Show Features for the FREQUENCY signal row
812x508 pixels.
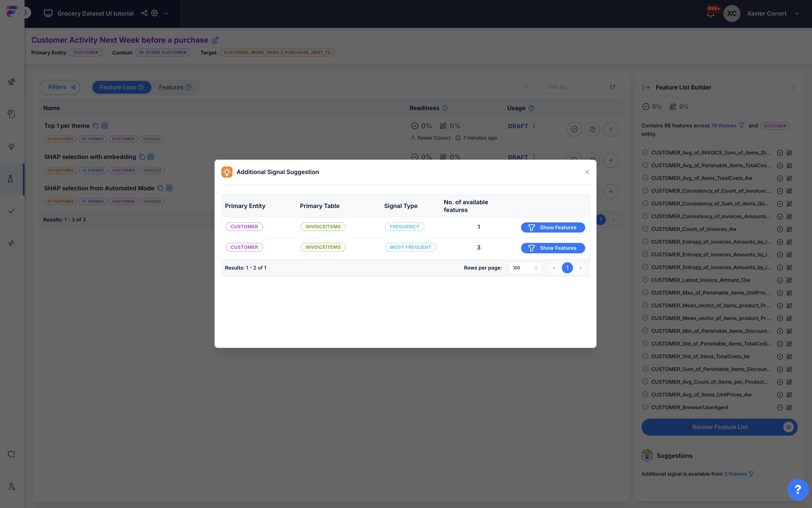(x=553, y=227)
